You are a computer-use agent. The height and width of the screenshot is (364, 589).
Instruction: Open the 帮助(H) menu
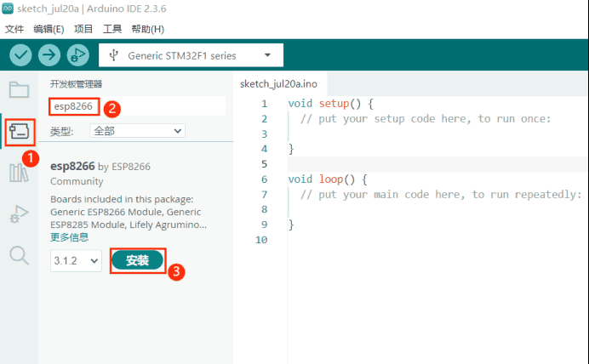click(x=147, y=28)
